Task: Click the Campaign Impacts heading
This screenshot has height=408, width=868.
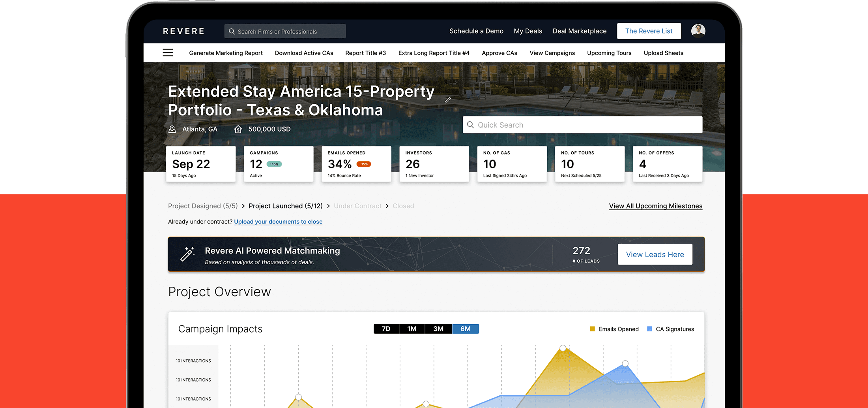Action: click(x=220, y=329)
